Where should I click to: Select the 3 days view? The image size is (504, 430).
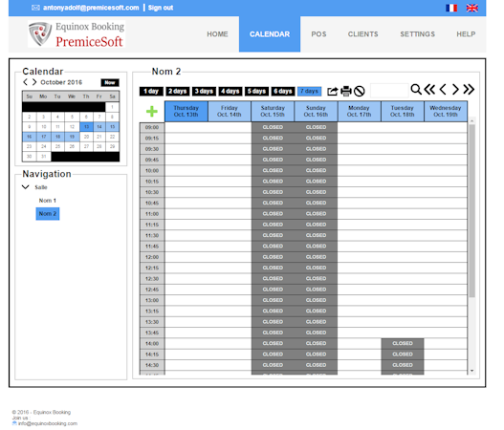[x=204, y=91]
